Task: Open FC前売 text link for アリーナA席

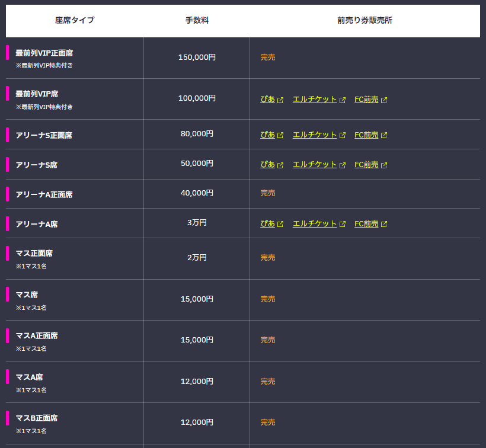Action: [366, 223]
